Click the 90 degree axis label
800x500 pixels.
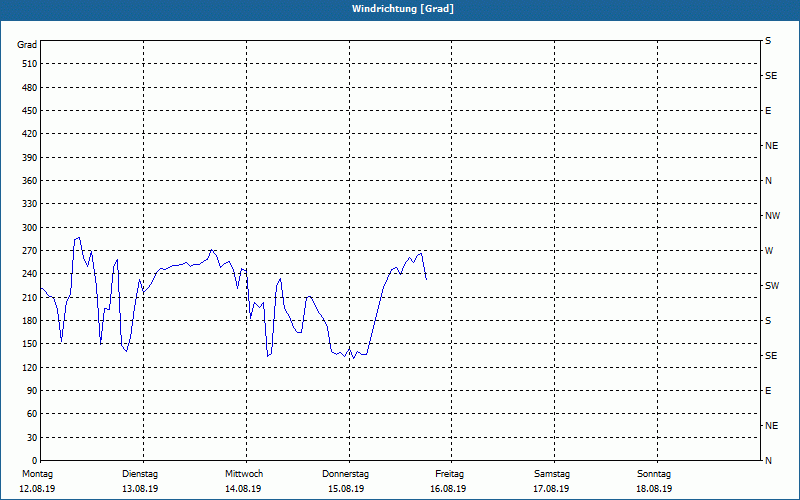pos(31,390)
